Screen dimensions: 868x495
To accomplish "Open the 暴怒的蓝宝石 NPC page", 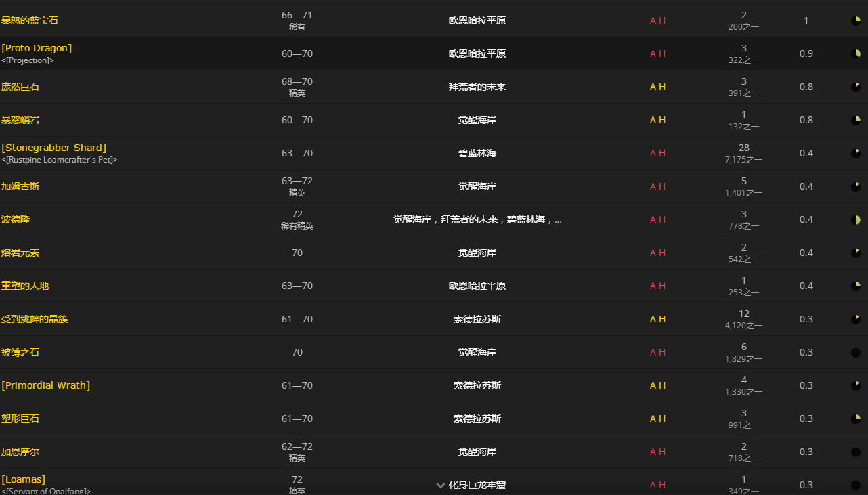I will (30, 20).
